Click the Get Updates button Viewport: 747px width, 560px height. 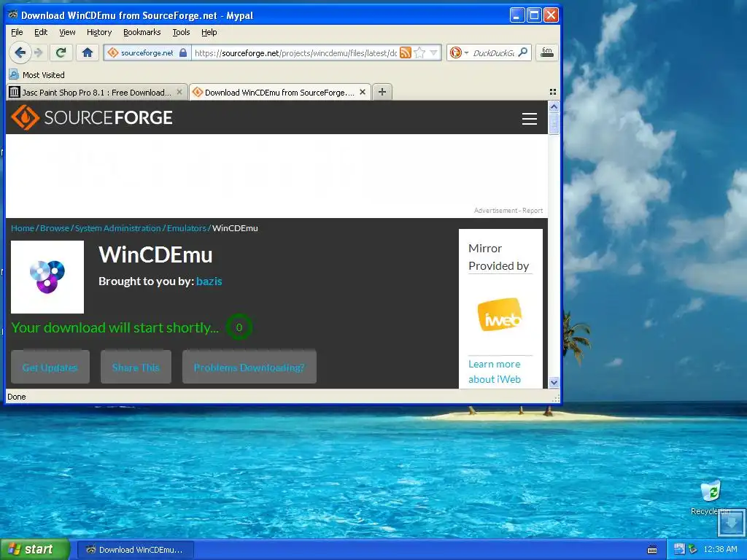50,367
